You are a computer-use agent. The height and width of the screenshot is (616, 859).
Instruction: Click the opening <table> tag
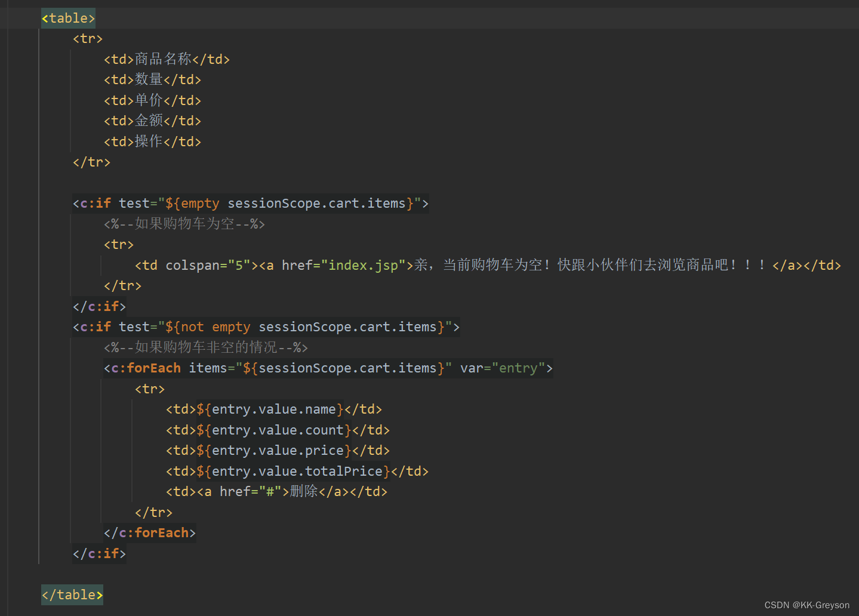pos(68,19)
